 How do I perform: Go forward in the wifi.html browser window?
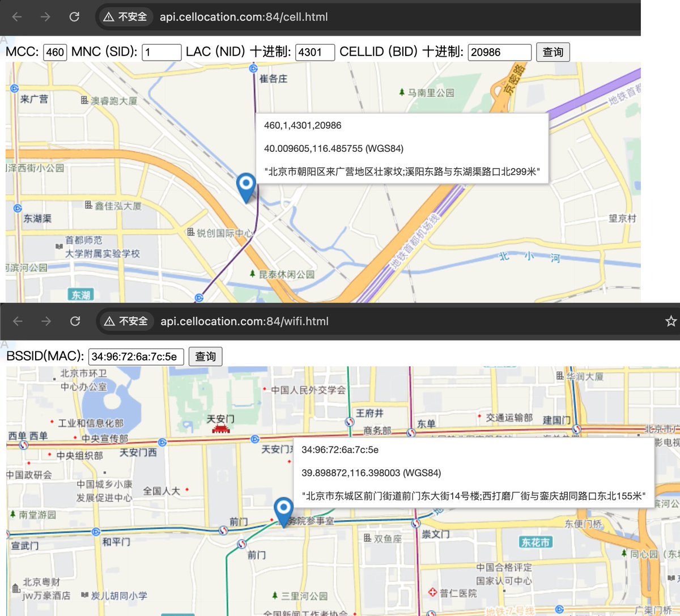(x=46, y=321)
